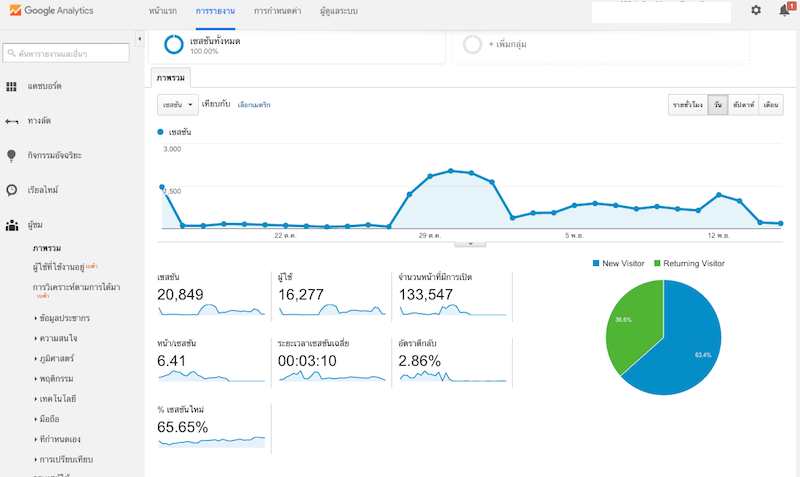Open ผู้ชม section in the sidebar

point(35,225)
